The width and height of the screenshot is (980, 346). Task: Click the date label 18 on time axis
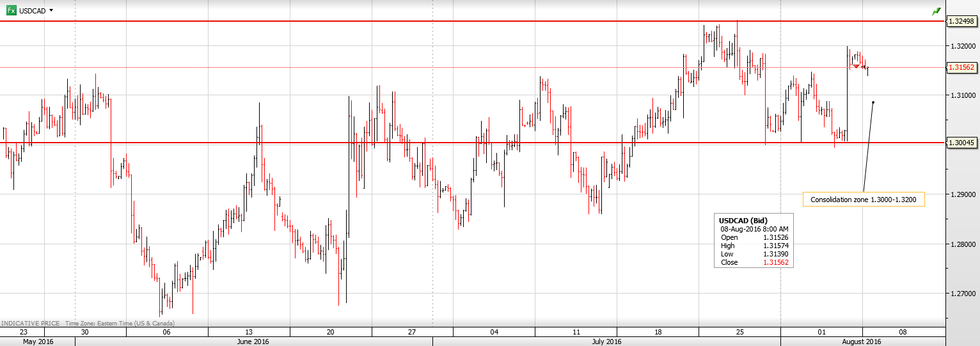658,333
